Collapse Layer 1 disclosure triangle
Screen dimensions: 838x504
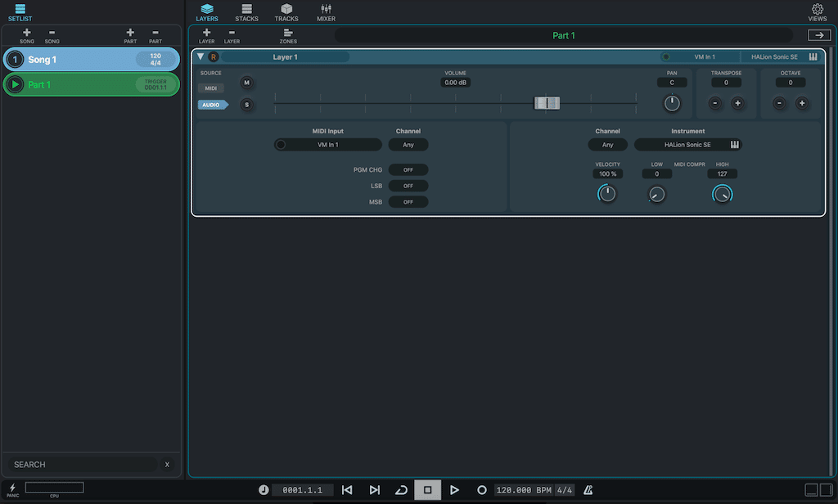[x=200, y=56]
